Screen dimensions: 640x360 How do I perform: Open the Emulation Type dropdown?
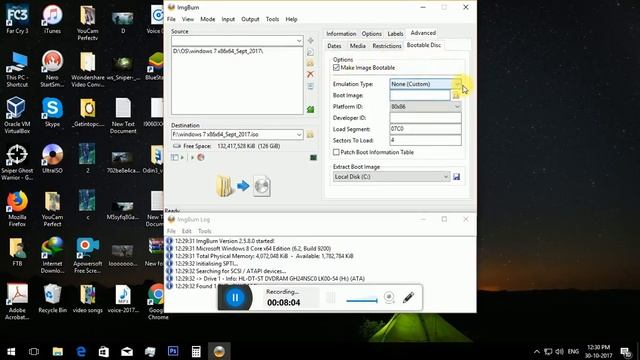click(x=457, y=84)
